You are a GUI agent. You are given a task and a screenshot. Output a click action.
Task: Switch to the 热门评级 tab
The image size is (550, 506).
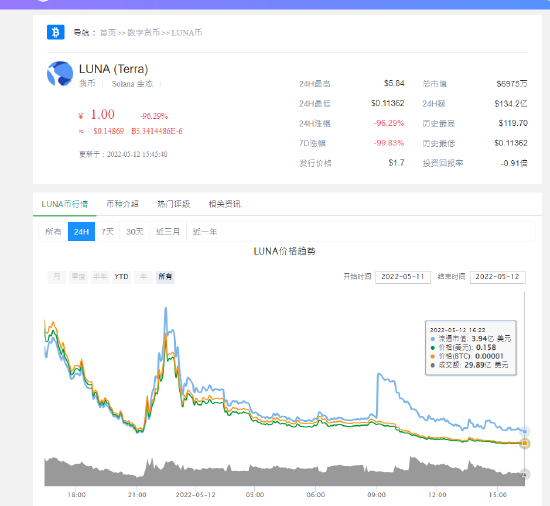pyautogui.click(x=173, y=204)
